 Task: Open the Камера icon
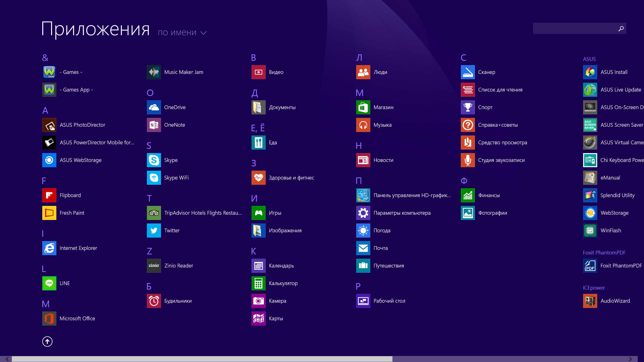pyautogui.click(x=258, y=301)
